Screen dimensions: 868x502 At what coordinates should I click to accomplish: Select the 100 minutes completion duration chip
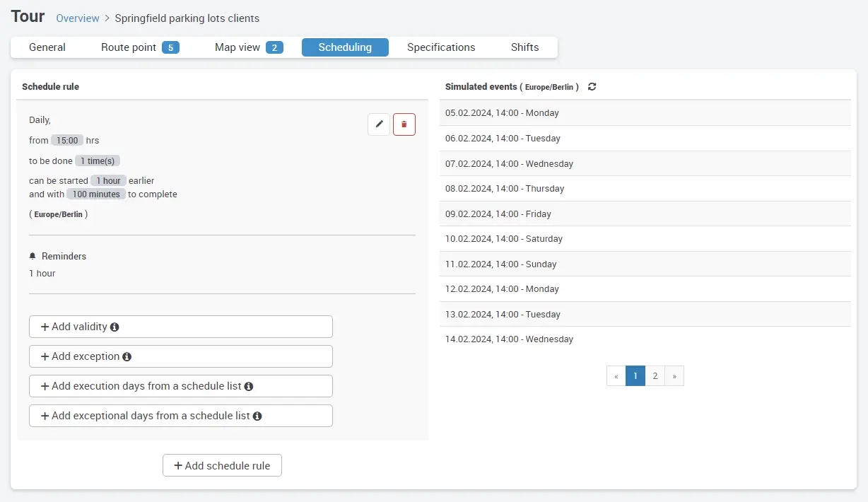(95, 194)
